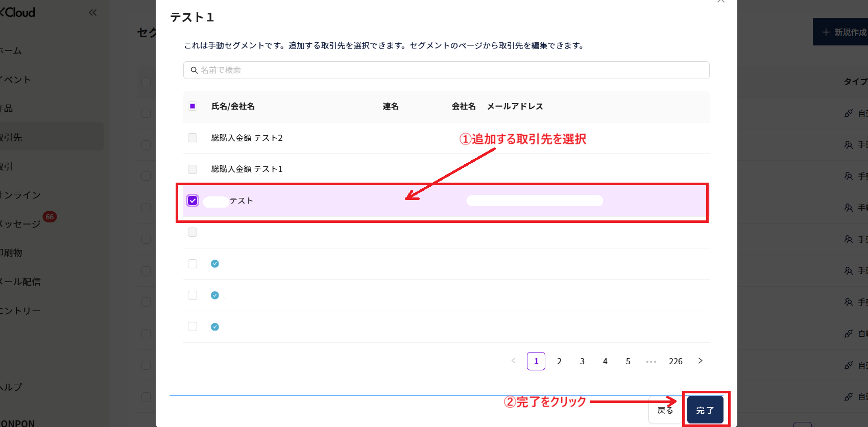Click the magnifier icon in search field

coord(194,70)
